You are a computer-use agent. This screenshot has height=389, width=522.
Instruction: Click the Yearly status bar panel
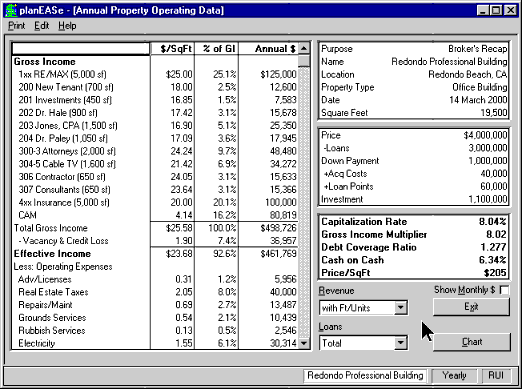(x=454, y=375)
